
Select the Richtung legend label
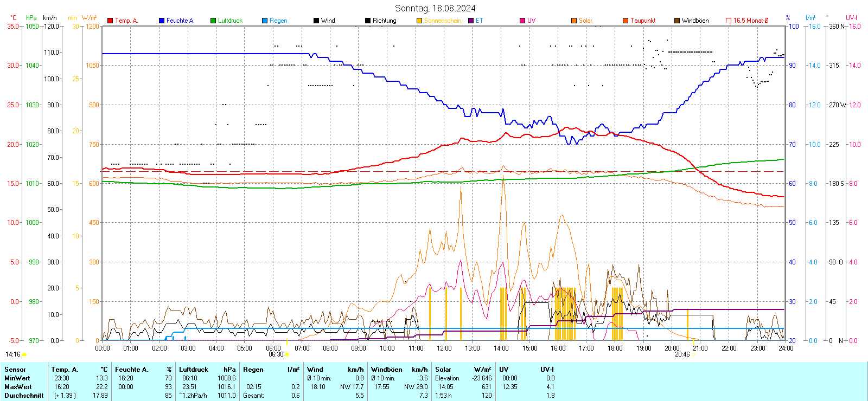pos(384,21)
